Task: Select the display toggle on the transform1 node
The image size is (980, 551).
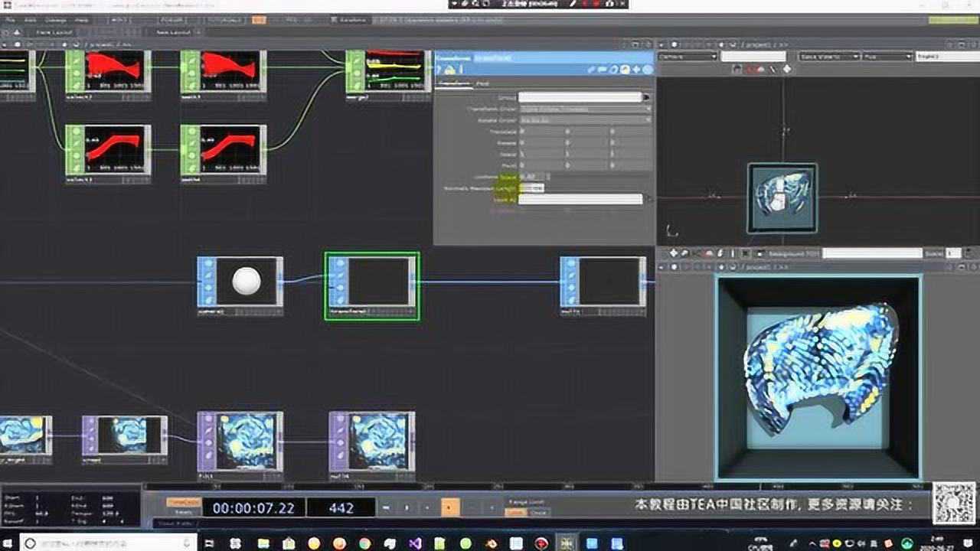Action: (x=340, y=299)
